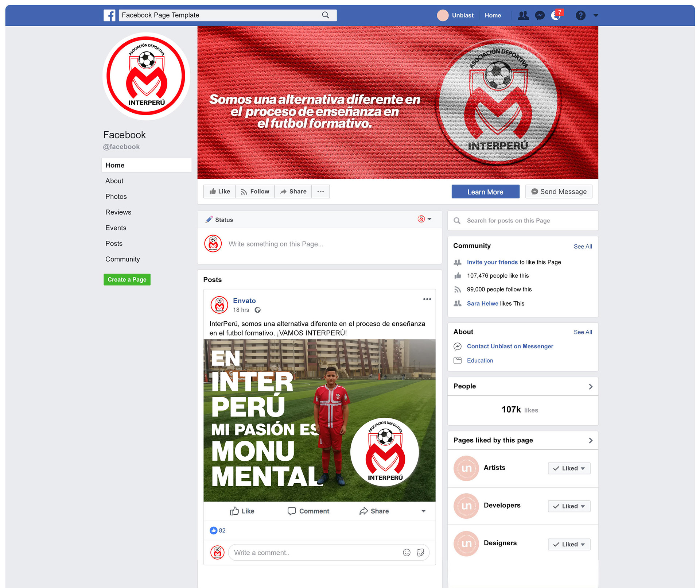Toggle the Liked button for Developers
Image resolution: width=700 pixels, height=588 pixels.
pos(569,506)
